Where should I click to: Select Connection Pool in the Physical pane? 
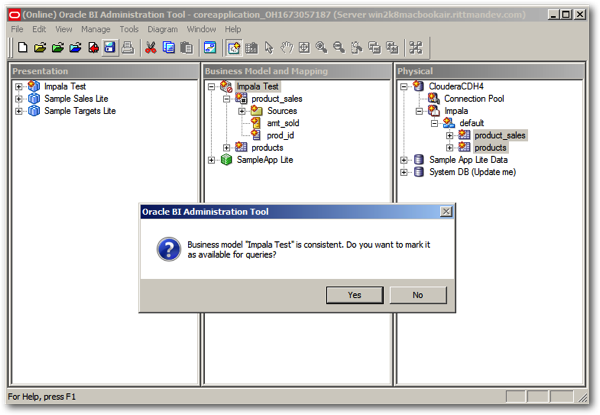pyautogui.click(x=474, y=99)
